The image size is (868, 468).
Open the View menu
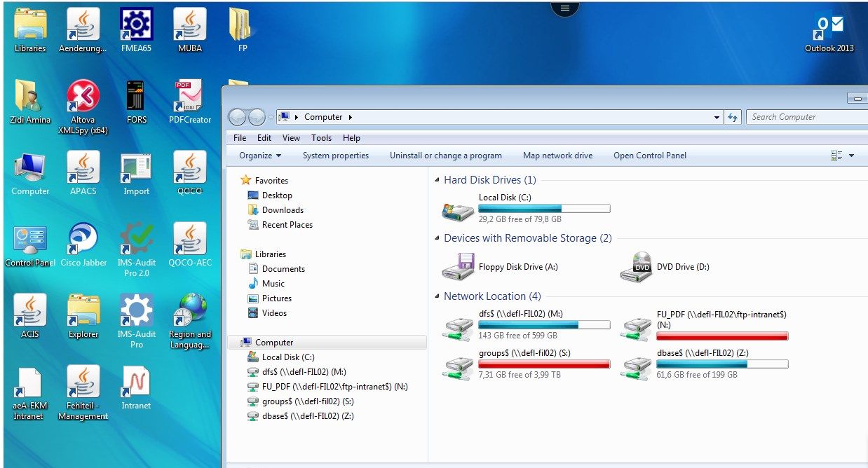292,138
